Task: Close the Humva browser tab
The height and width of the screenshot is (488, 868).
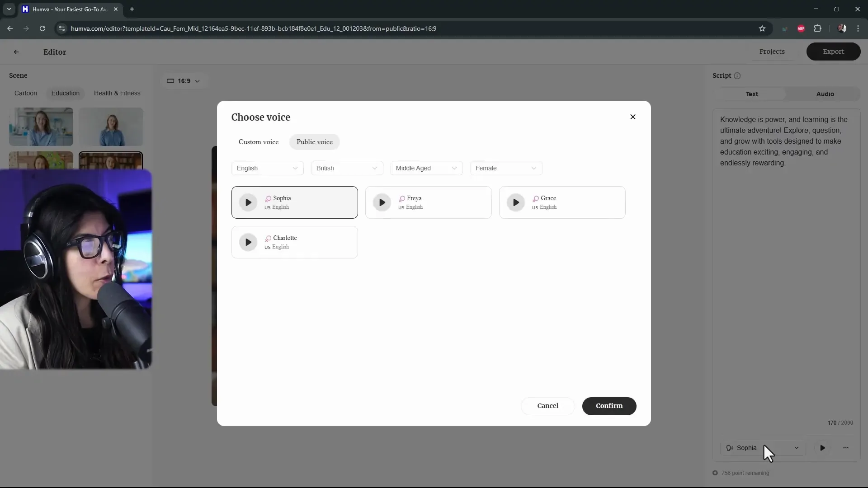Action: pyautogui.click(x=116, y=9)
